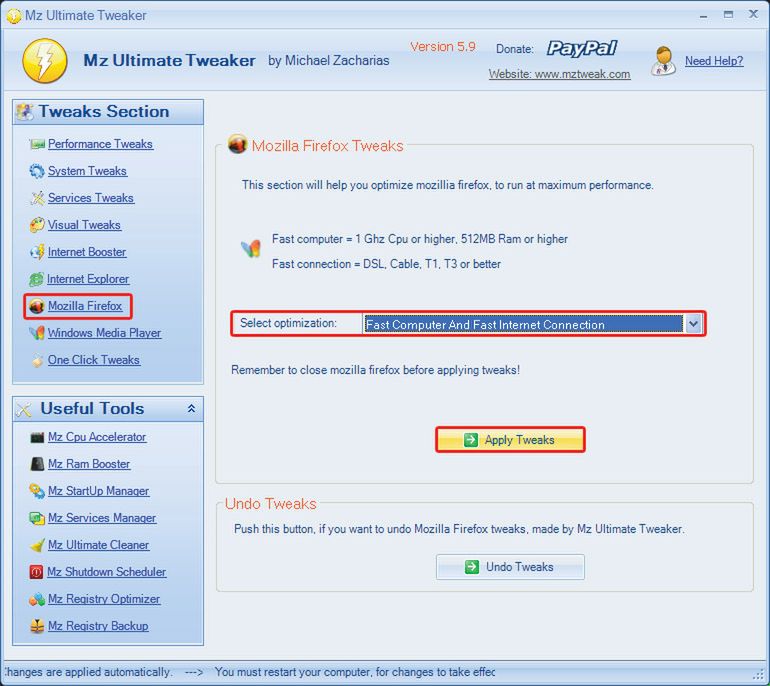Click the help assistant person icon
770x686 pixels.
click(x=663, y=61)
